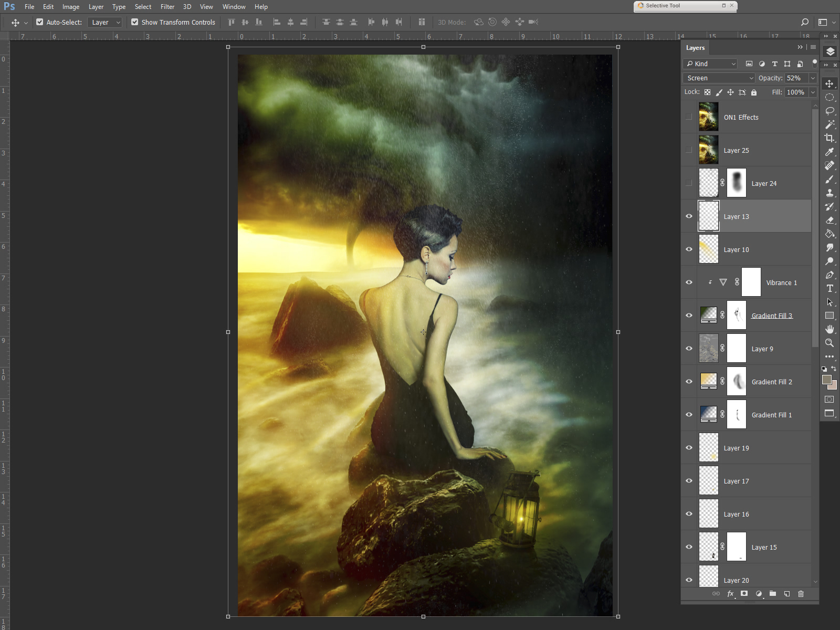Image resolution: width=840 pixels, height=630 pixels.
Task: Click the delete layer trash icon
Action: [801, 594]
